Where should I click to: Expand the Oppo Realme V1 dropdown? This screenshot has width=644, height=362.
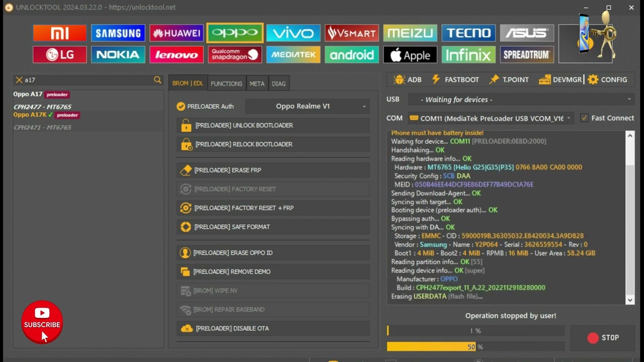307,106
